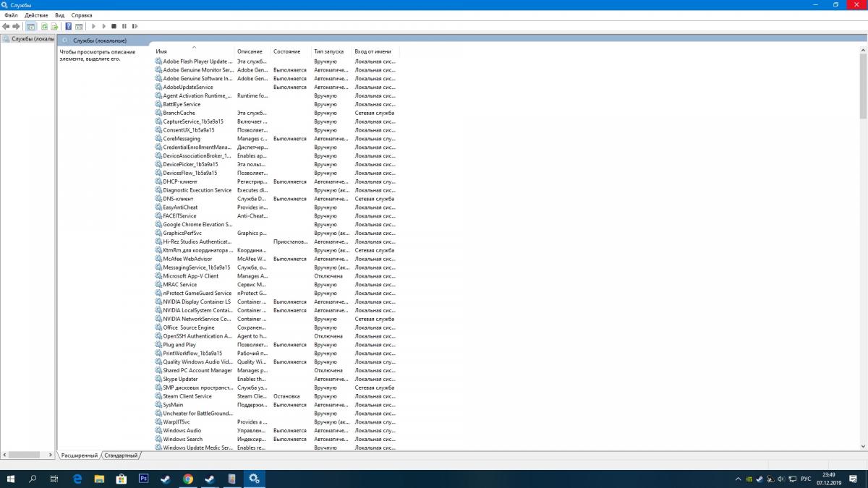The image size is (868, 488).
Task: Refresh the services list via toolbar icon
Action: [44, 26]
